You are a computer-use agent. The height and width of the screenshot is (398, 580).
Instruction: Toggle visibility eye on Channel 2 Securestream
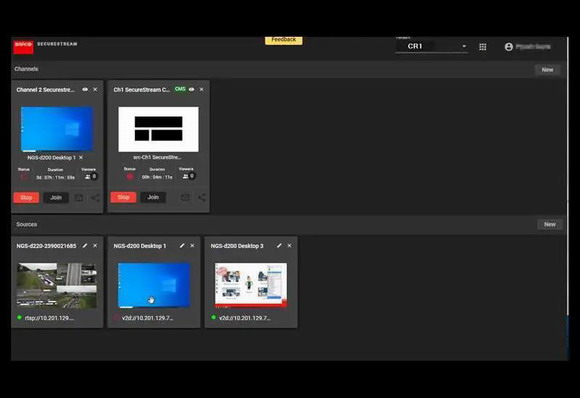(85, 90)
